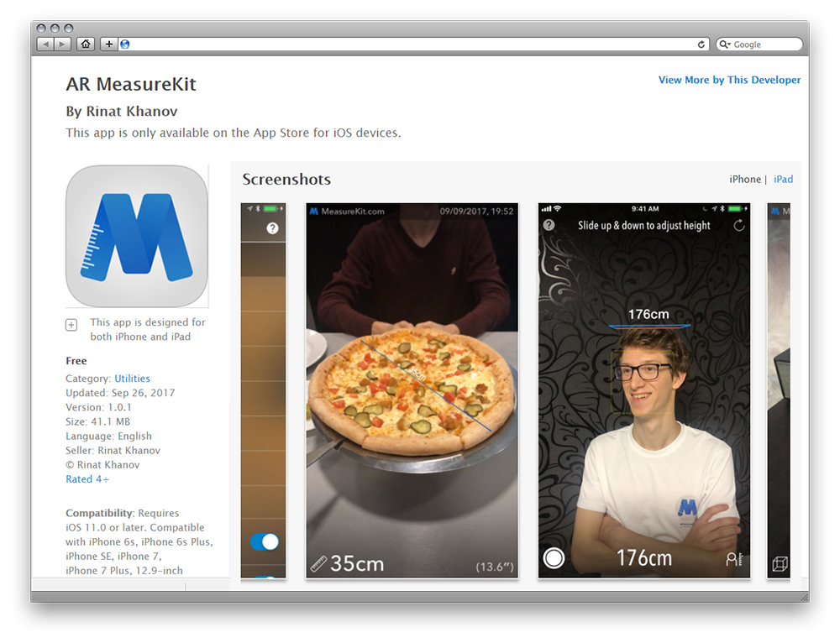Expand the plus box beside device compatibility note
This screenshot has width=840, height=643.
coord(71,325)
